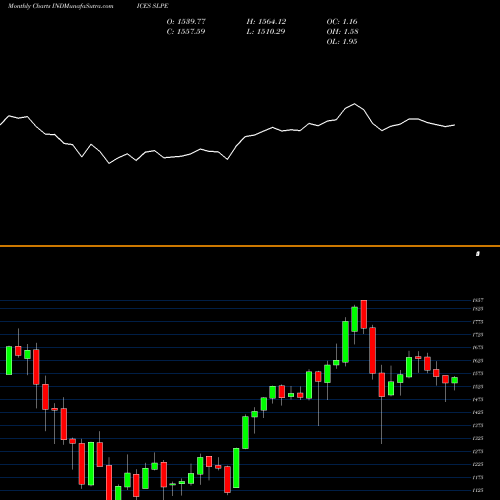Select the 'SLPE' ticker label in header
500x500 pixels.
(x=160, y=6)
